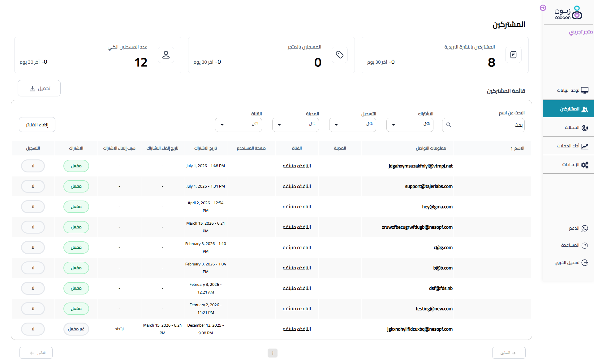Click email zruwzfbecugrwfdugb@nesopf.com

[417, 227]
